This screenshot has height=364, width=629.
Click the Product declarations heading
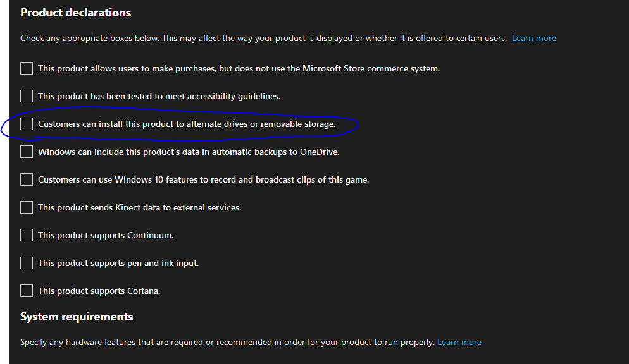tap(75, 12)
